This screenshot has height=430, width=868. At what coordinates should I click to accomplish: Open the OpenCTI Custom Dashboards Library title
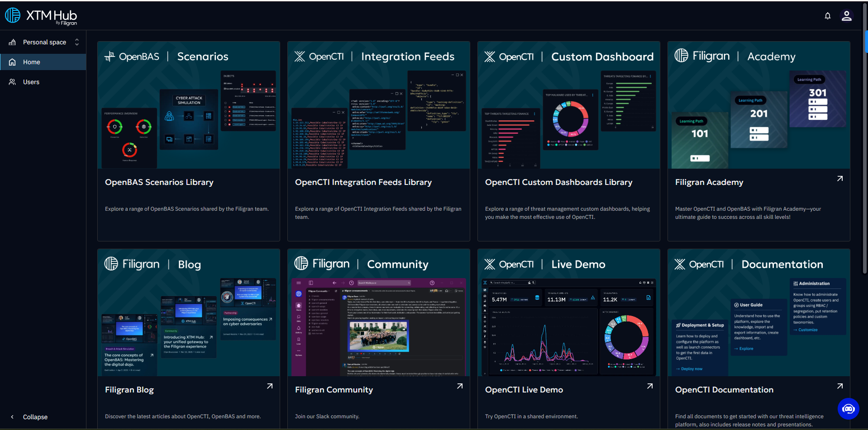pyautogui.click(x=559, y=182)
